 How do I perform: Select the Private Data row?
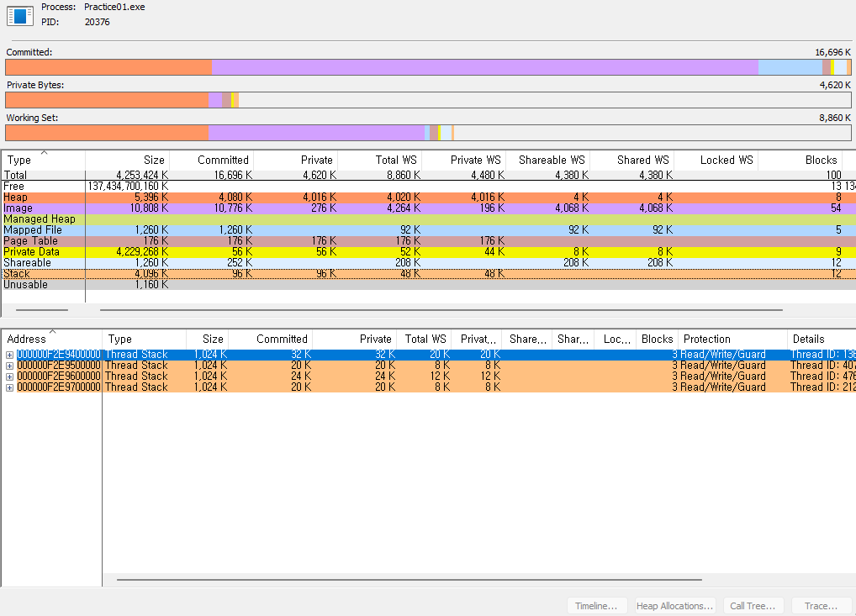click(x=429, y=251)
